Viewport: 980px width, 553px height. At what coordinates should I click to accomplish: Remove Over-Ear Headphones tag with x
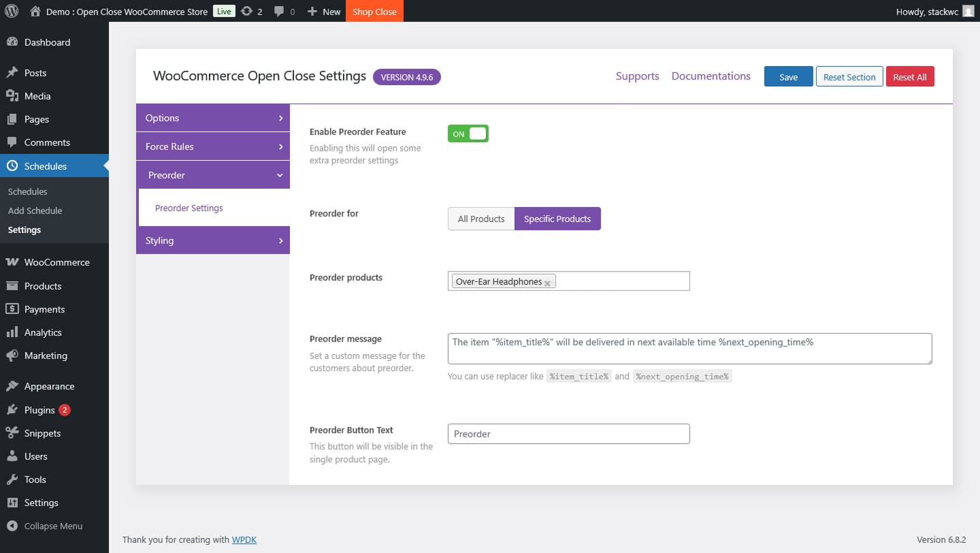click(x=547, y=283)
